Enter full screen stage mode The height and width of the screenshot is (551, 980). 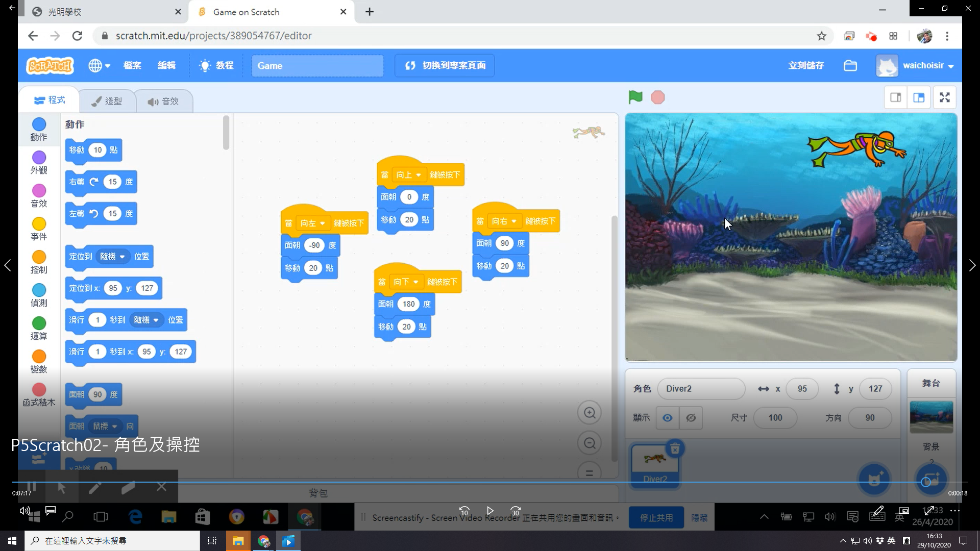(945, 97)
